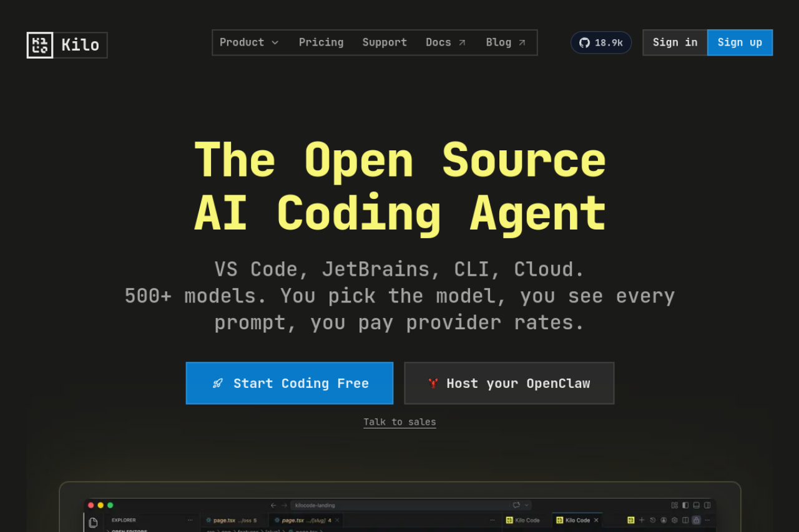This screenshot has height=532, width=799.
Task: Open the Blog external link
Action: (506, 42)
